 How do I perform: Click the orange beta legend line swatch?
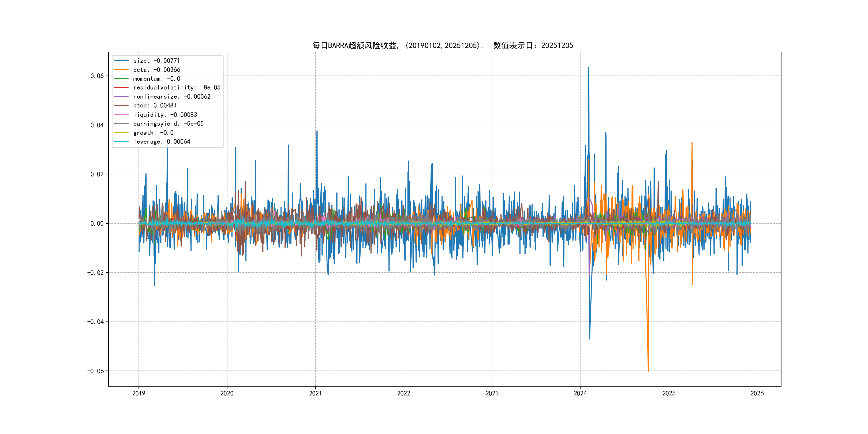pyautogui.click(x=121, y=70)
